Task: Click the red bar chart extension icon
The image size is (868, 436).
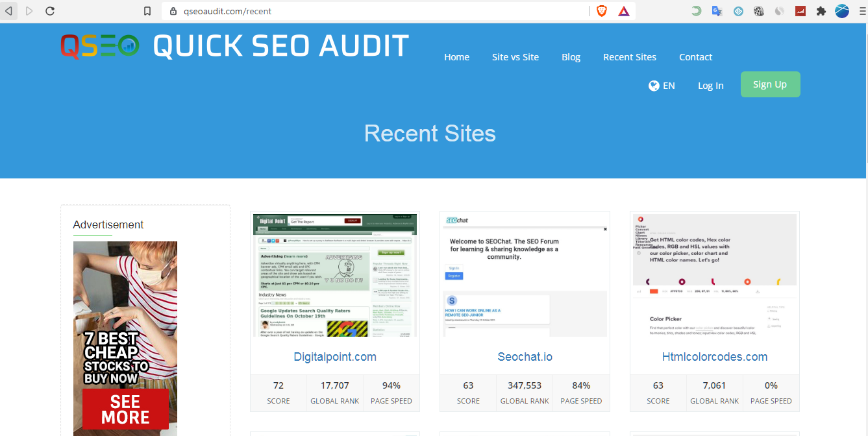Action: (800, 11)
